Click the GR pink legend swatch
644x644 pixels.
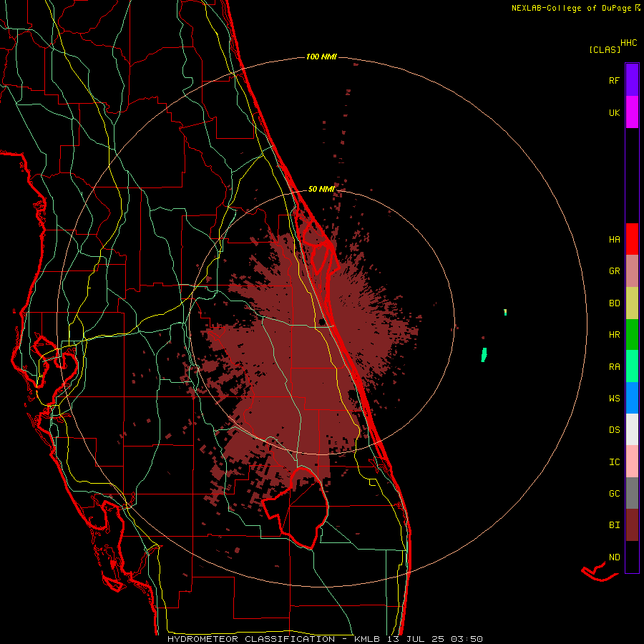(x=632, y=271)
